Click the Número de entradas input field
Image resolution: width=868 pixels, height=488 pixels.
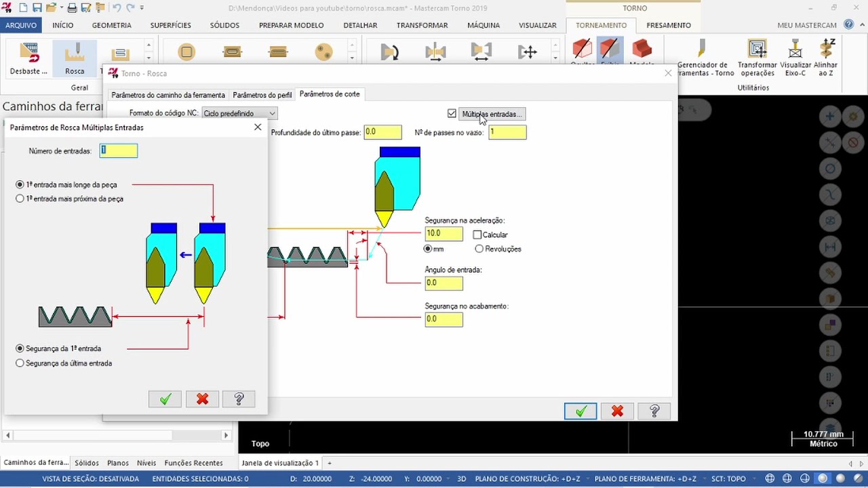119,150
